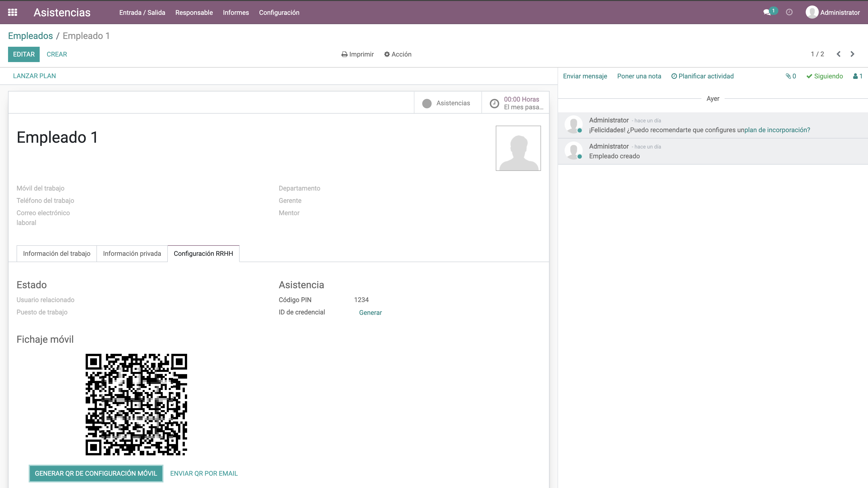Click the Asistencias app title
868x488 pixels.
click(62, 13)
